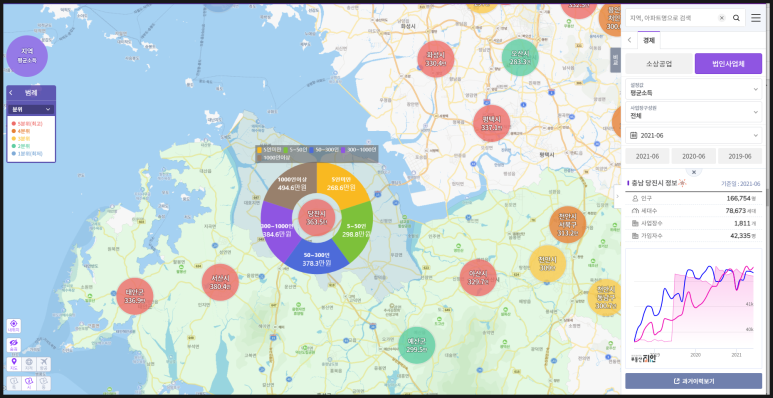Viewport: 773px width, 398px height.
Task: Click the search magnifier icon
Action: coord(736,18)
